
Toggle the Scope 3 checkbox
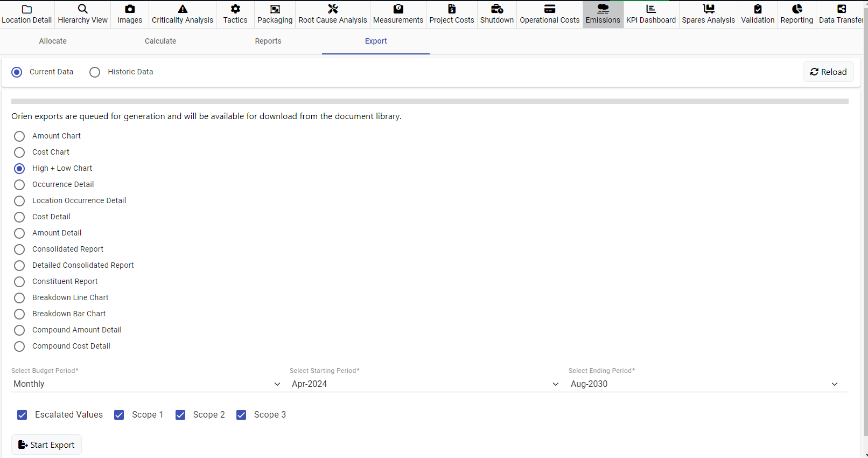click(x=241, y=415)
